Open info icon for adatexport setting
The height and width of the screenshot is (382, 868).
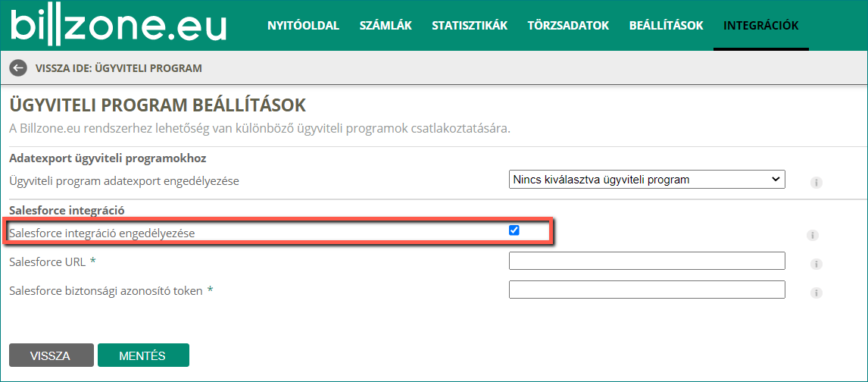point(816,183)
